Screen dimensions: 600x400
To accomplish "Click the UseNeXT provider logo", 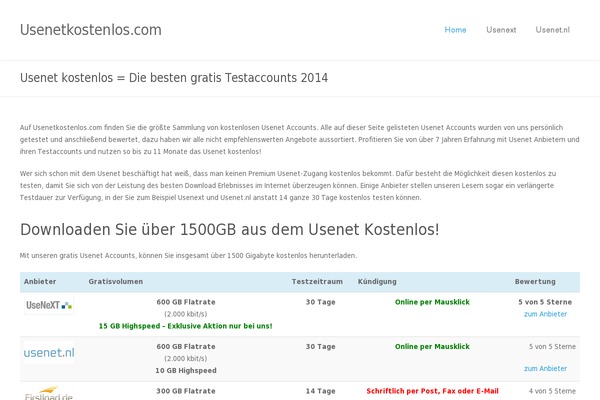I will 49,305.
